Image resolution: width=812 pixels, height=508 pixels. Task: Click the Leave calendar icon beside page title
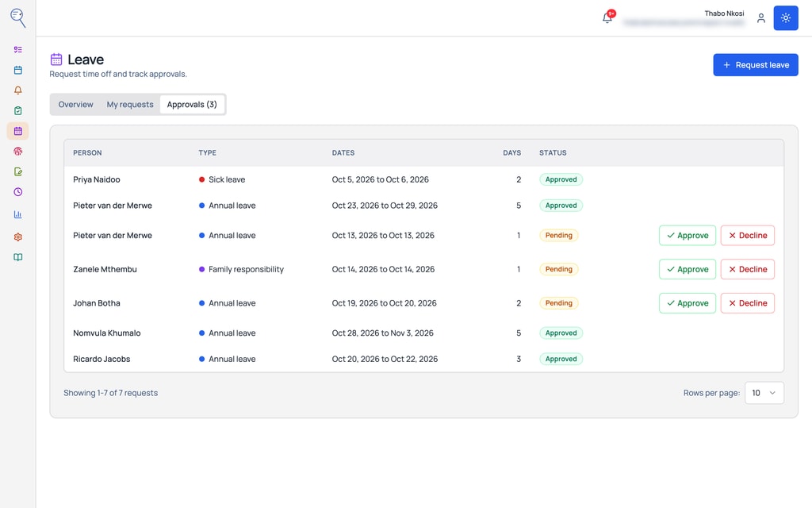[x=56, y=59]
